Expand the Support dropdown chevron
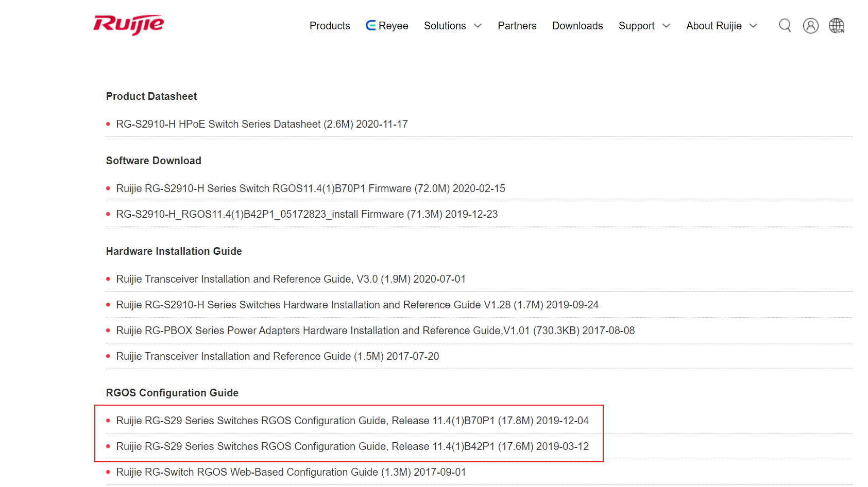Image resolution: width=868 pixels, height=487 pixels. point(666,26)
